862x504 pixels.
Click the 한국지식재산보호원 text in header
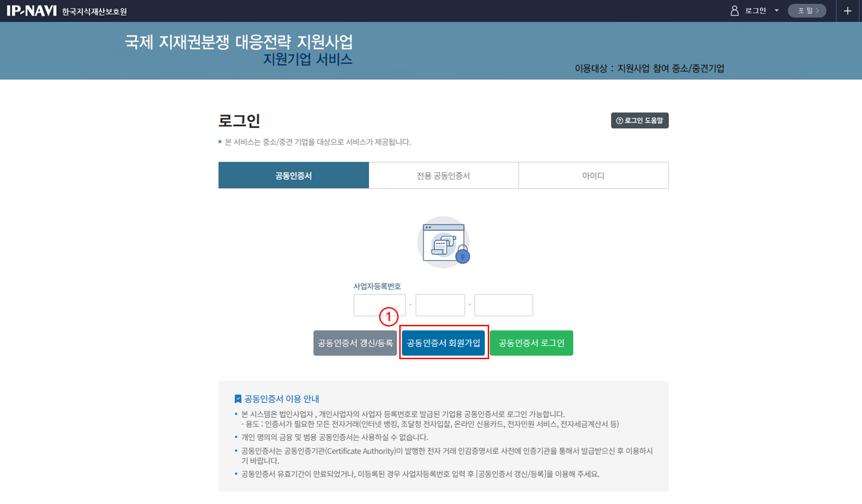[x=94, y=12]
